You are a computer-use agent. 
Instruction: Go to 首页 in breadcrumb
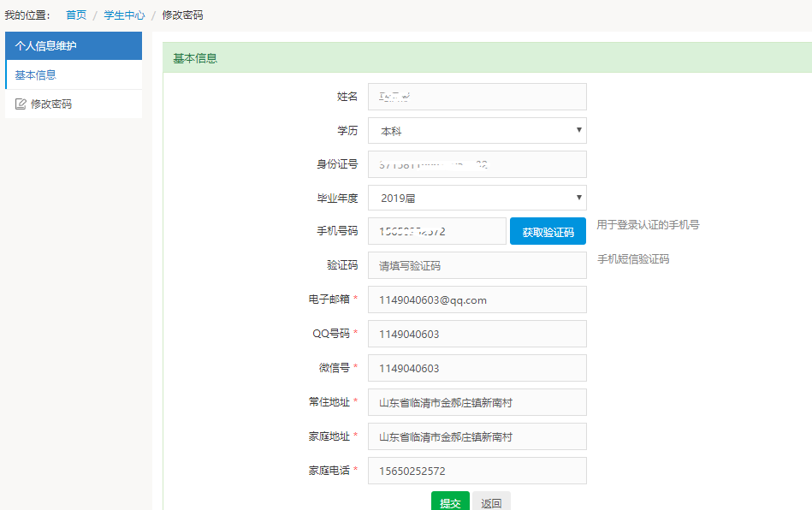pos(76,15)
